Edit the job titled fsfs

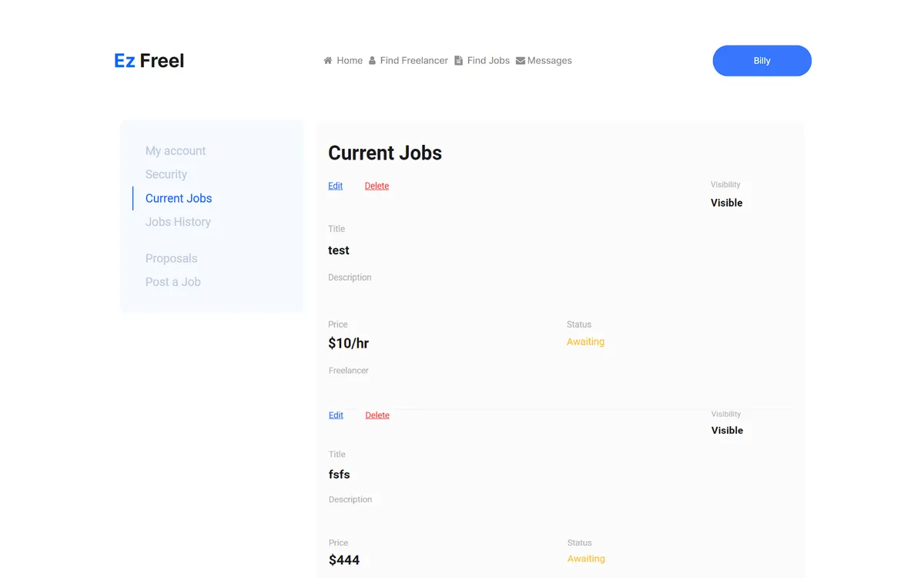pos(336,415)
